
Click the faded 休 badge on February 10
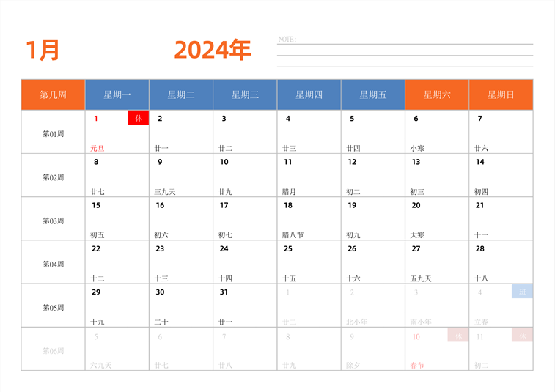[x=458, y=335]
